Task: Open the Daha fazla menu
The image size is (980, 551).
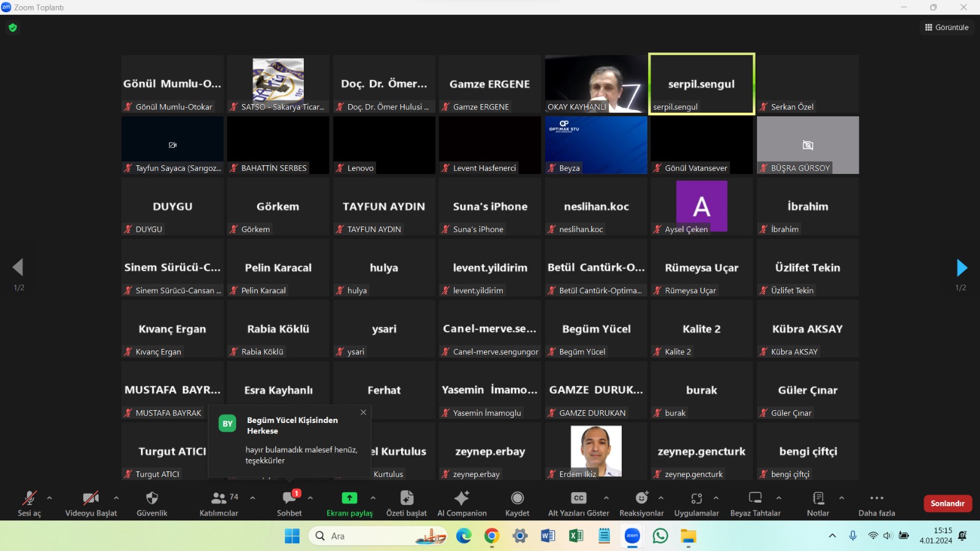Action: click(x=876, y=498)
